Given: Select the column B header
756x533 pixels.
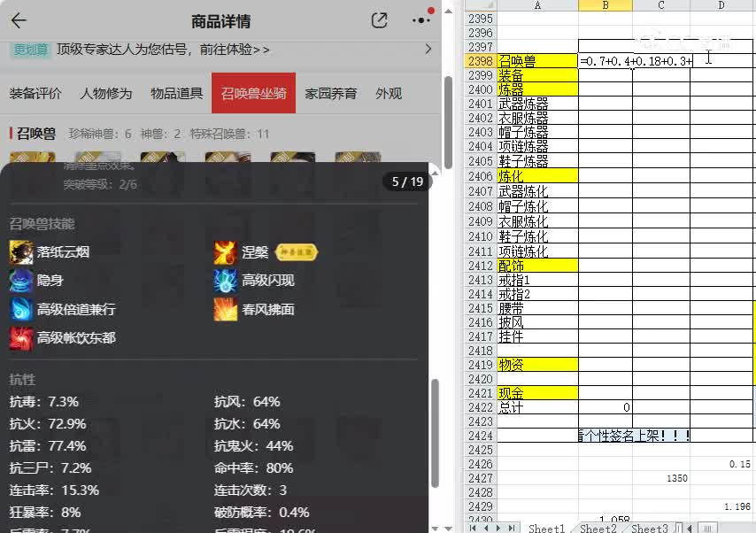Looking at the screenshot, I should (x=606, y=5).
